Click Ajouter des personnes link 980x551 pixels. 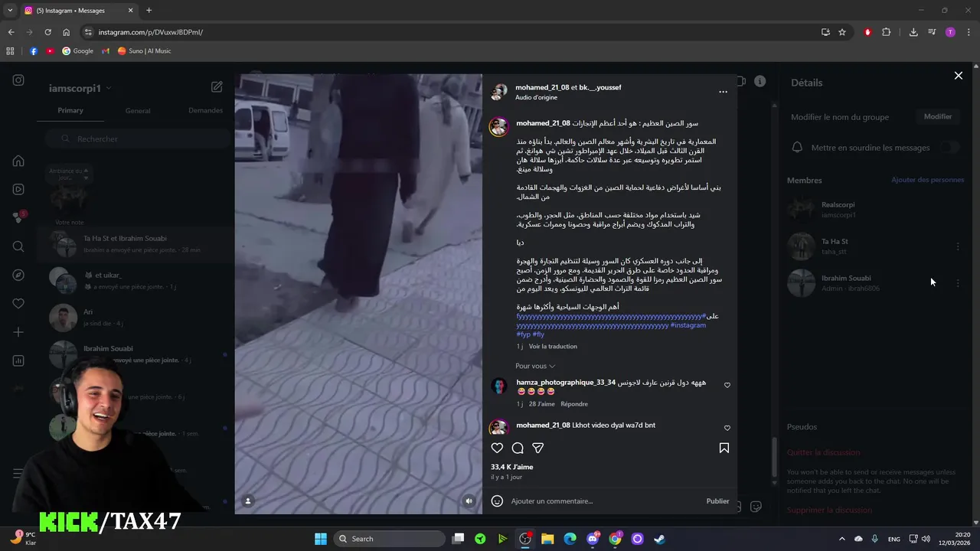(x=927, y=180)
